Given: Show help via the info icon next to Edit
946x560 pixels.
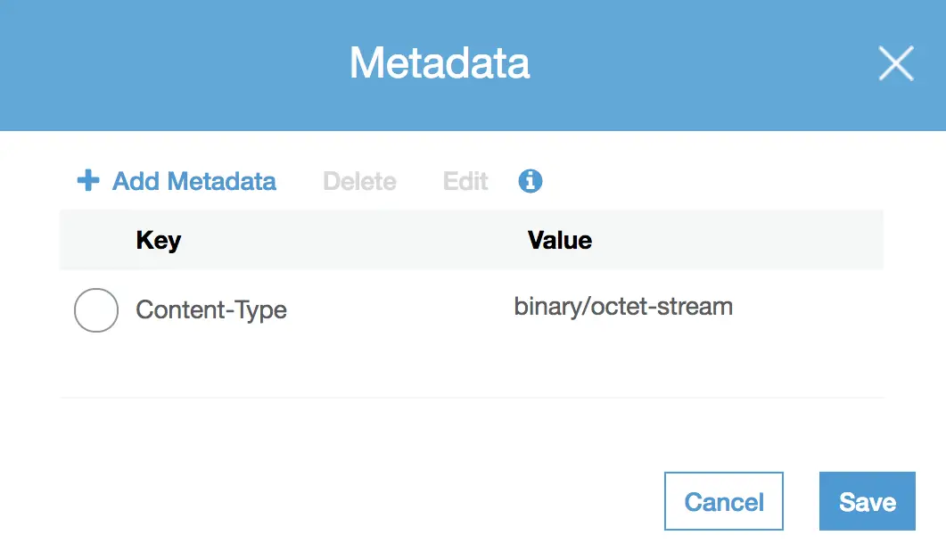Looking at the screenshot, I should 531,180.
